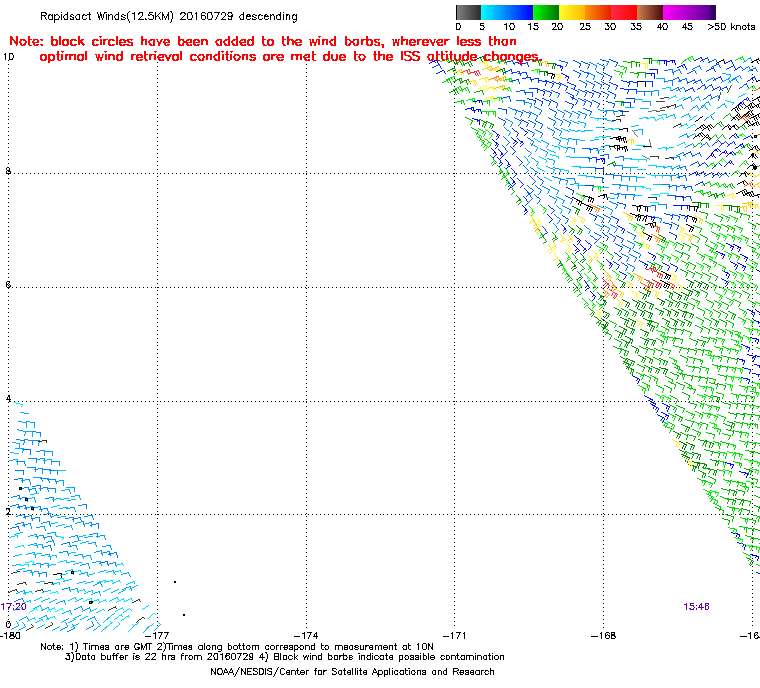Click the legend tick label 35
The image size is (760, 688).
[x=636, y=27]
